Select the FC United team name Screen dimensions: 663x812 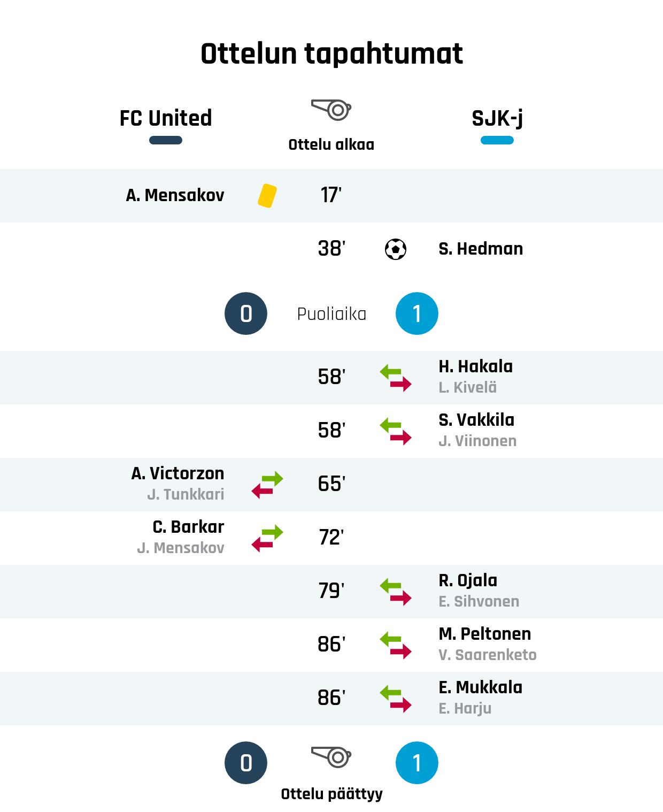[x=166, y=118]
